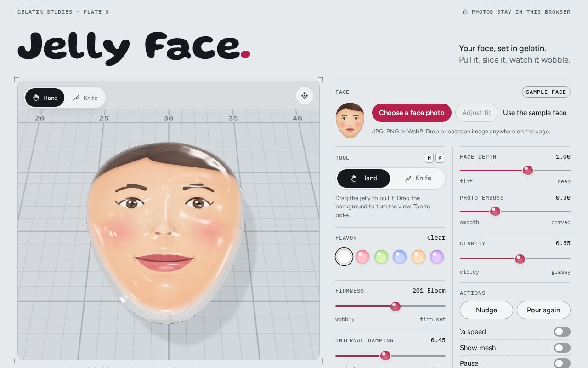The image size is (588, 368).
Task: Click the 0.55 clarity value
Action: tap(563, 243)
